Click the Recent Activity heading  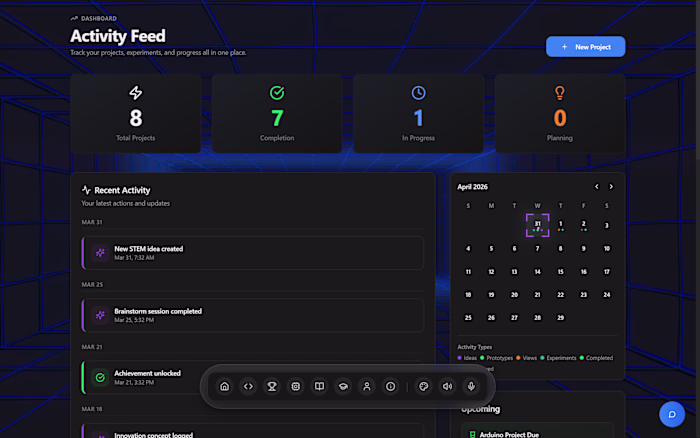coord(122,190)
